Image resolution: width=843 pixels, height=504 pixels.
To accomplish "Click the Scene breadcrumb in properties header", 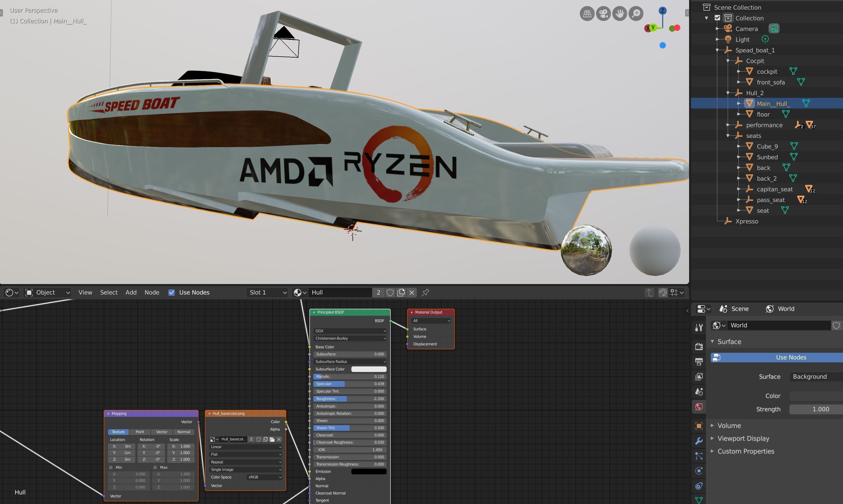I will click(734, 309).
